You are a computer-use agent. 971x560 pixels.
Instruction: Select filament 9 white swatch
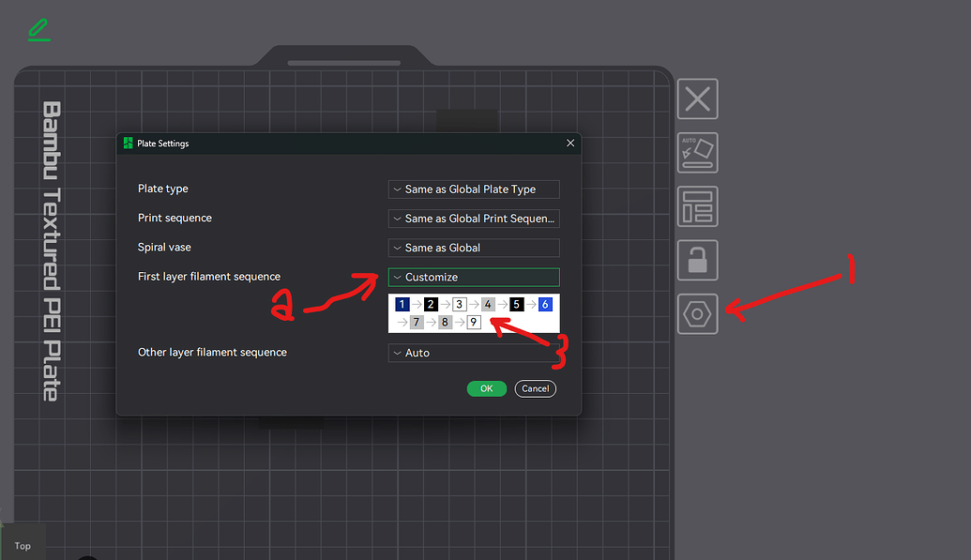point(473,322)
